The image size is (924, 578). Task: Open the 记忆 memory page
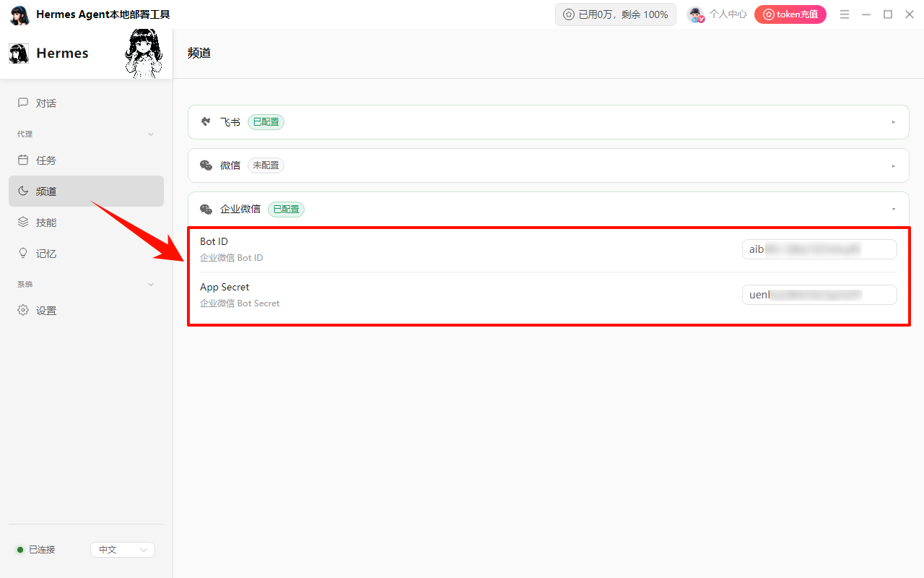pyautogui.click(x=86, y=254)
